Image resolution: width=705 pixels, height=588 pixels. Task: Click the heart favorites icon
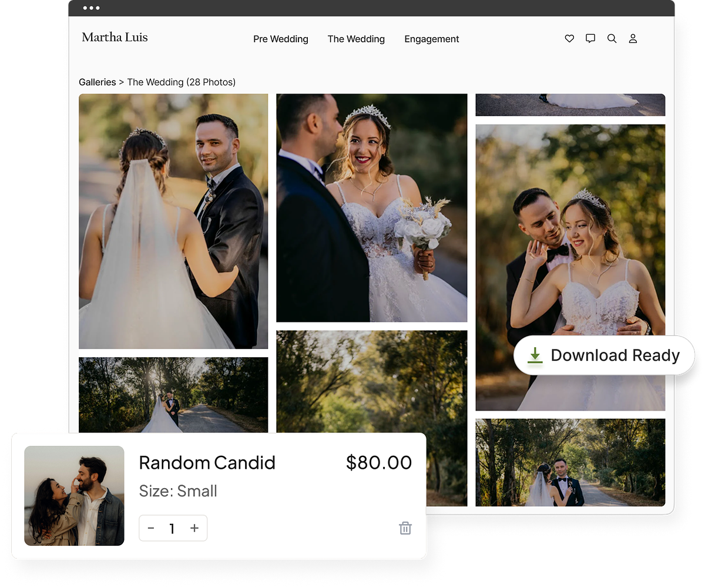(x=569, y=39)
